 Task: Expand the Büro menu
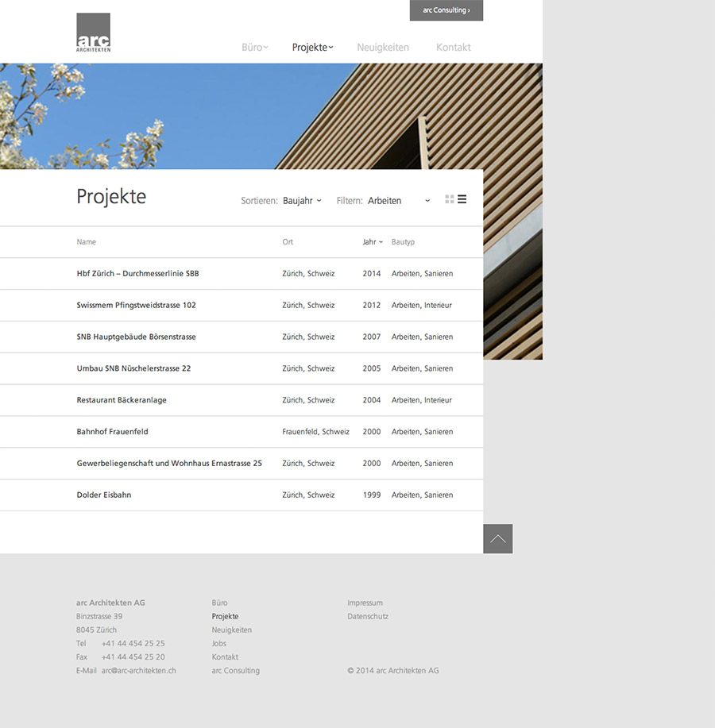pyautogui.click(x=254, y=48)
